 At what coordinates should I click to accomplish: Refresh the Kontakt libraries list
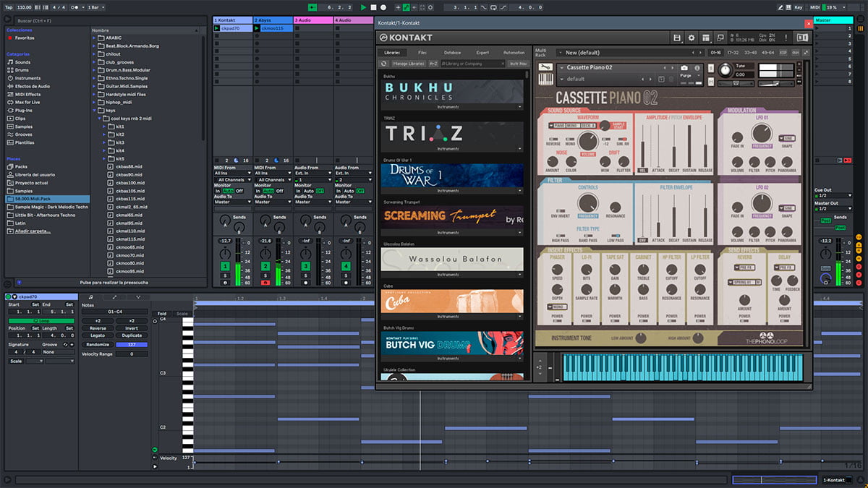coord(384,64)
